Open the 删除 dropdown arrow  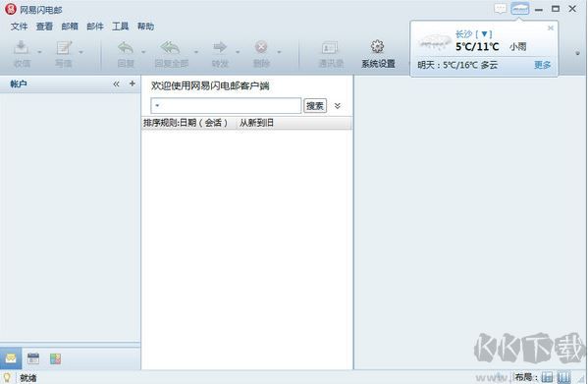(279, 52)
